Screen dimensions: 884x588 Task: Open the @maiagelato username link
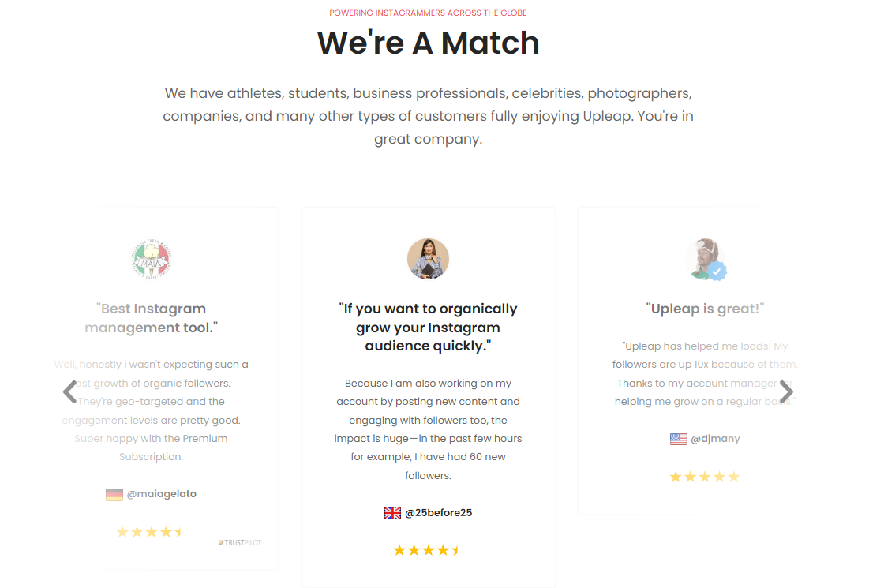161,494
